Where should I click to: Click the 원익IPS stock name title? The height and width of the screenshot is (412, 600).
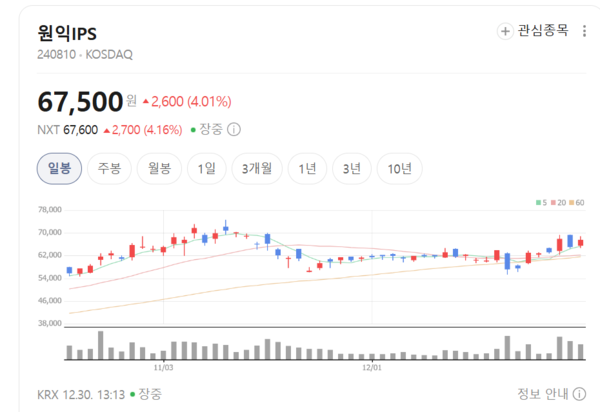[68, 31]
